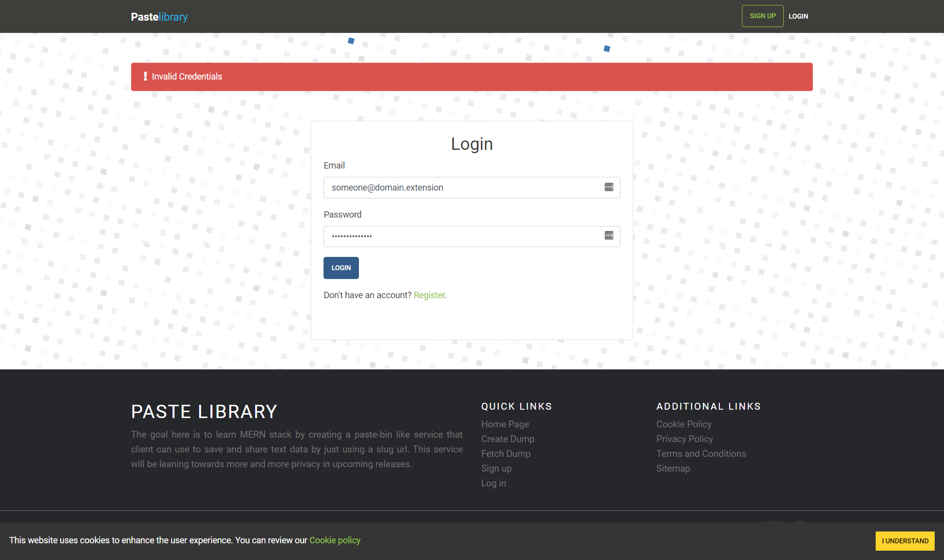Focus the Email input field
Viewport: 944px width, 560px height.
point(462,188)
